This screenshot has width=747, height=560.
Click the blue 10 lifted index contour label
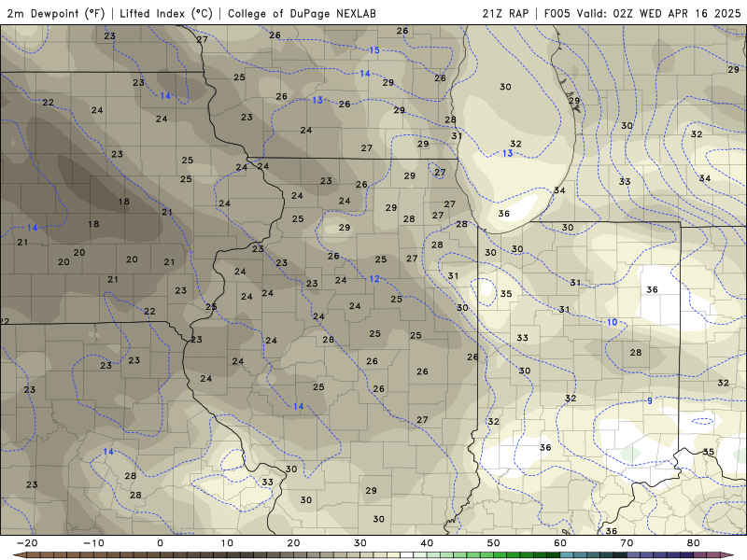pos(612,322)
